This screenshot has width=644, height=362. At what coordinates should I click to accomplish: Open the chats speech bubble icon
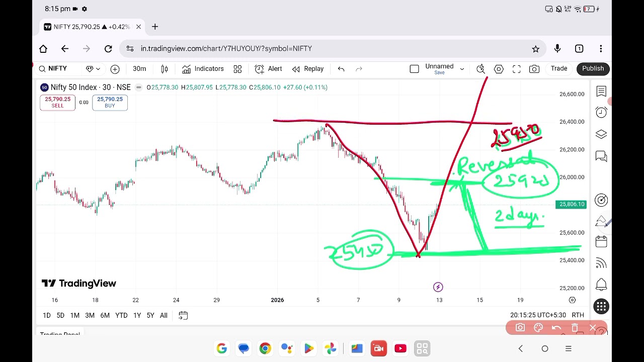[x=601, y=156]
